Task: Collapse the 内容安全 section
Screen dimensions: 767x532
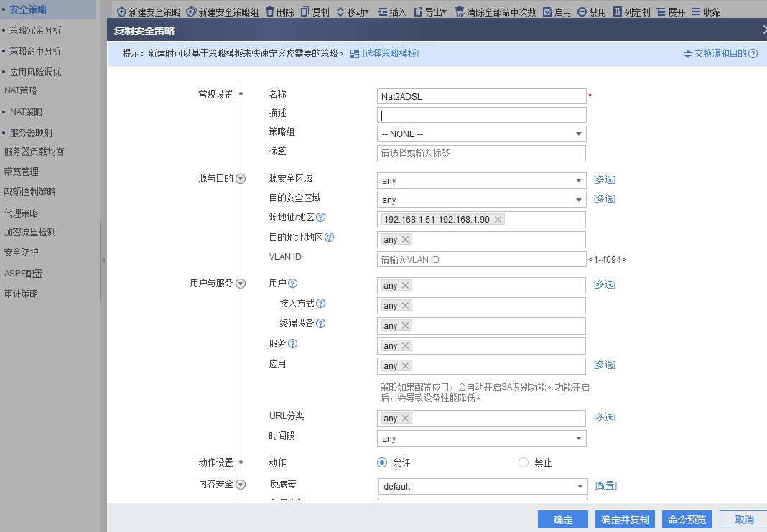Action: (241, 485)
